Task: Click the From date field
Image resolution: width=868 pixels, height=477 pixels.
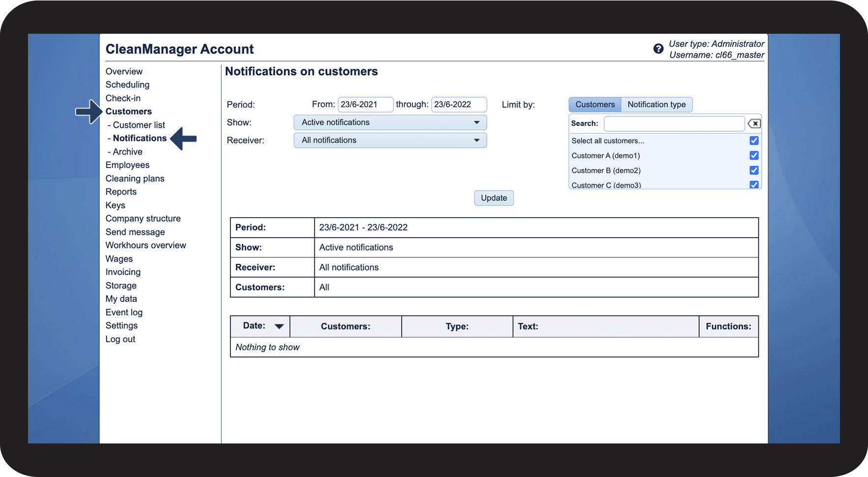Action: point(365,105)
